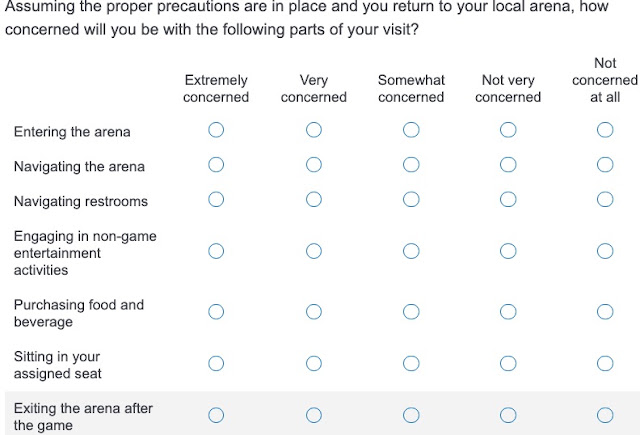Image resolution: width=640 pixels, height=435 pixels.
Task: Mark Not concerned at all for Purchasing food and beverage
Action: [605, 312]
